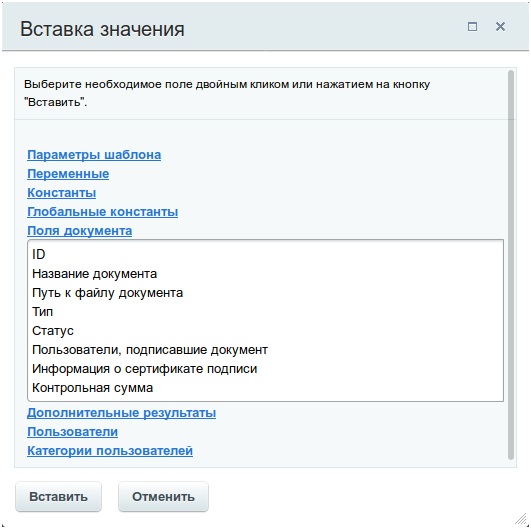Maximize the Вставка значения dialog
The width and height of the screenshot is (531, 529).
tap(472, 26)
